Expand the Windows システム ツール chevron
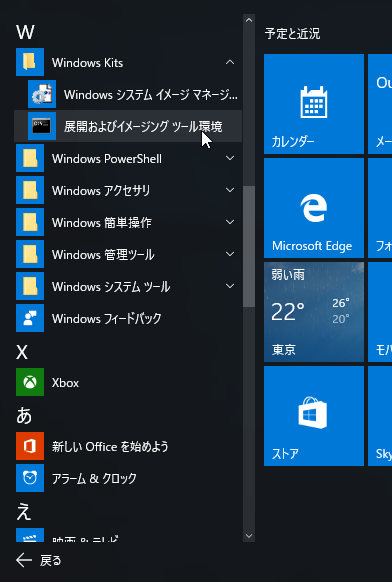The height and width of the screenshot is (582, 392). 230,286
